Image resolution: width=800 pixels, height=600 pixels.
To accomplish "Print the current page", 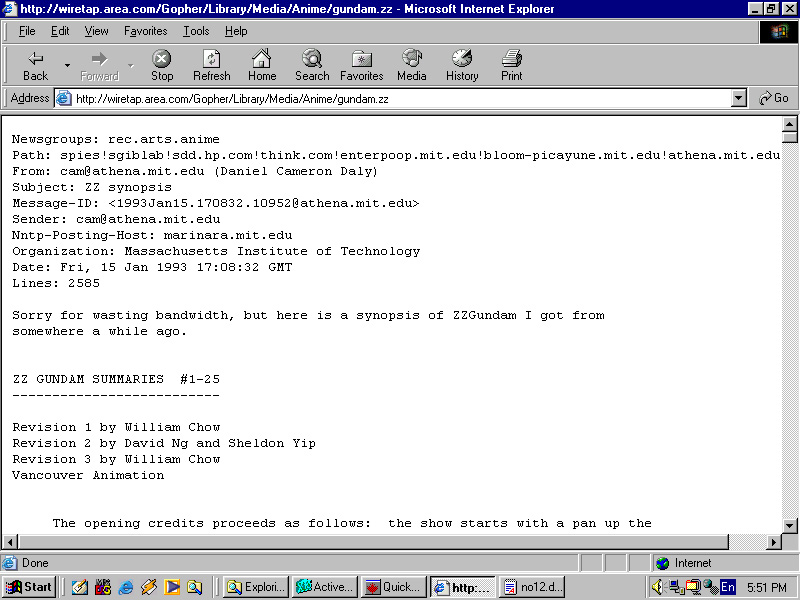I will pyautogui.click(x=511, y=66).
